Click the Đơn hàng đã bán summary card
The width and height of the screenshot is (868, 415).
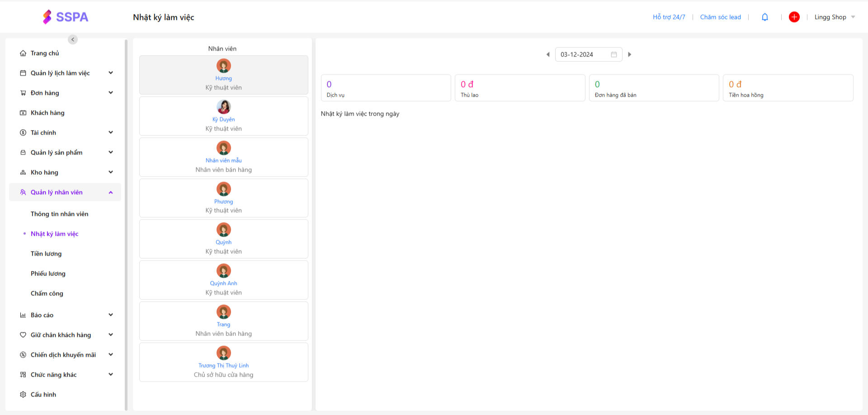(654, 88)
